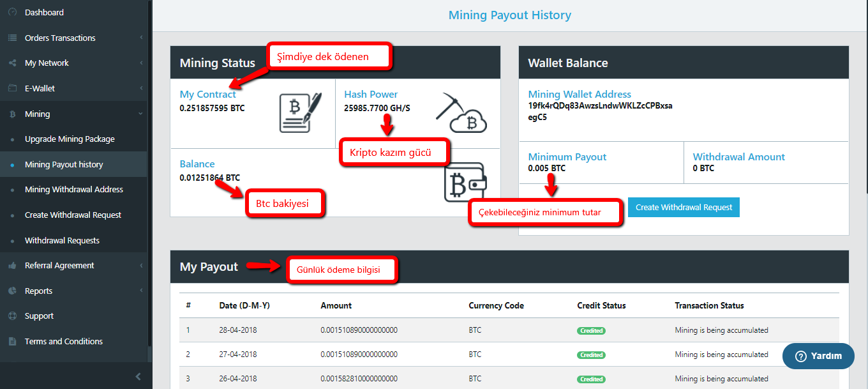This screenshot has width=868, height=389.
Task: Expand the E-Wallet submenu arrow
Action: [141, 89]
